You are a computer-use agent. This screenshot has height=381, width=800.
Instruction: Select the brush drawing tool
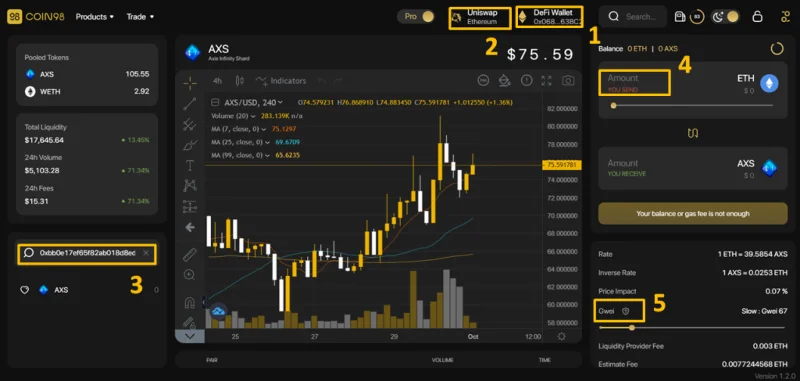point(190,145)
